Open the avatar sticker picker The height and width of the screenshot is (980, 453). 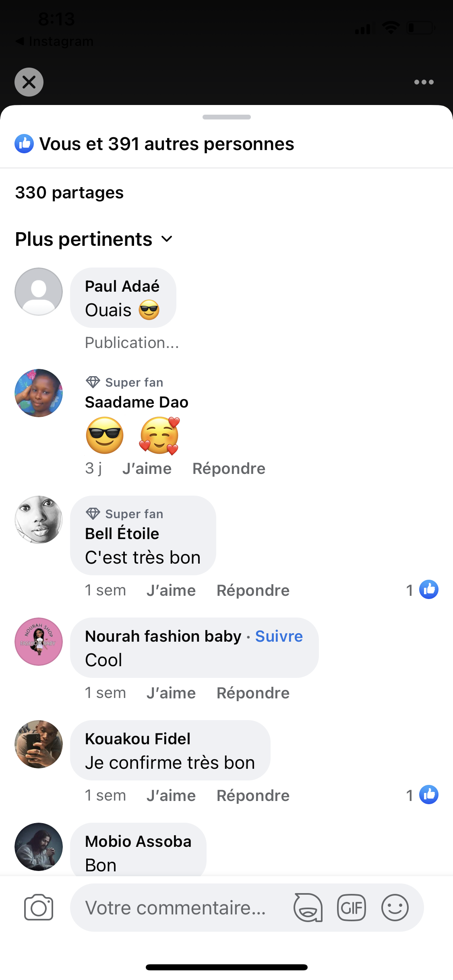coord(308,908)
